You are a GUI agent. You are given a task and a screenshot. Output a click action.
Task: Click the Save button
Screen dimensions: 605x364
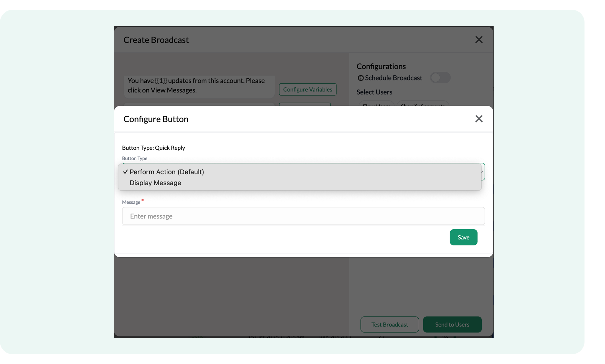click(x=463, y=237)
